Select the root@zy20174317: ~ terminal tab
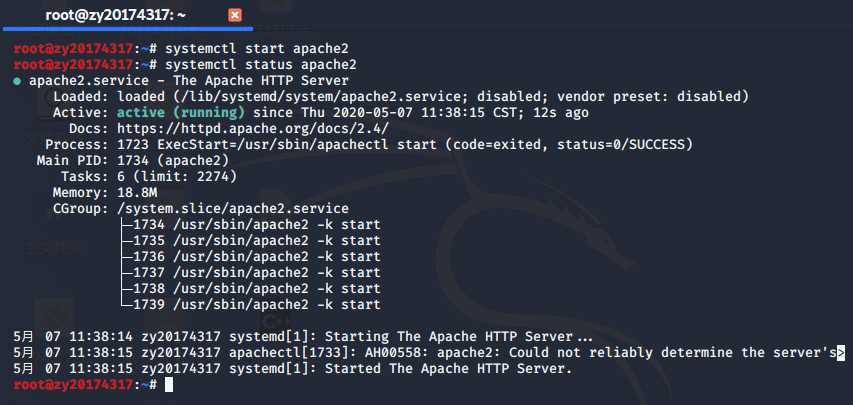Viewport: 853px width, 405px height. click(x=115, y=15)
